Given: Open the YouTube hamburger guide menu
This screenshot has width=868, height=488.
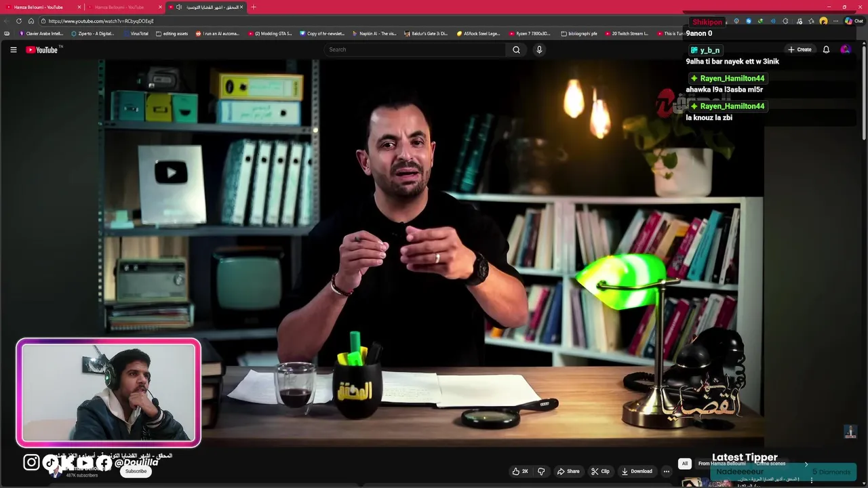Looking at the screenshot, I should tap(13, 49).
